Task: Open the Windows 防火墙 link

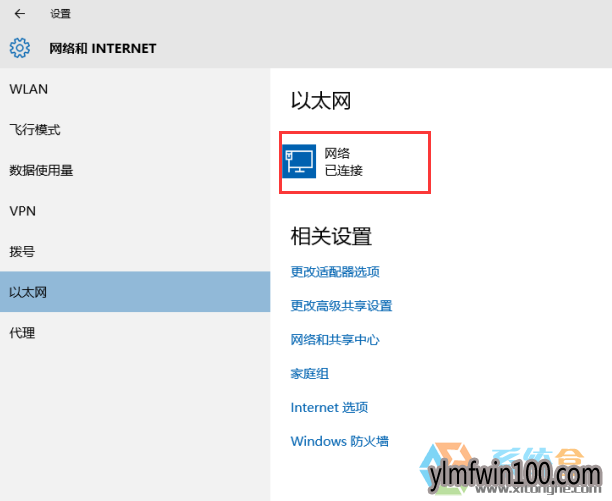Action: tap(340, 441)
